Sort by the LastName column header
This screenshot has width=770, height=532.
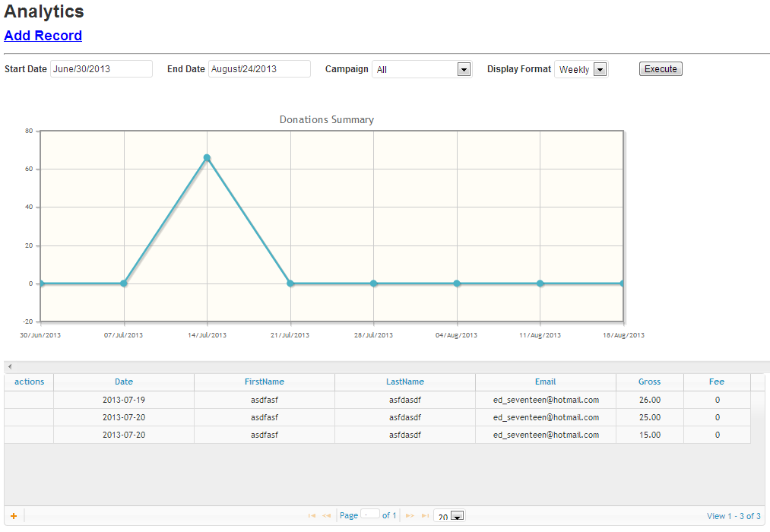point(404,382)
